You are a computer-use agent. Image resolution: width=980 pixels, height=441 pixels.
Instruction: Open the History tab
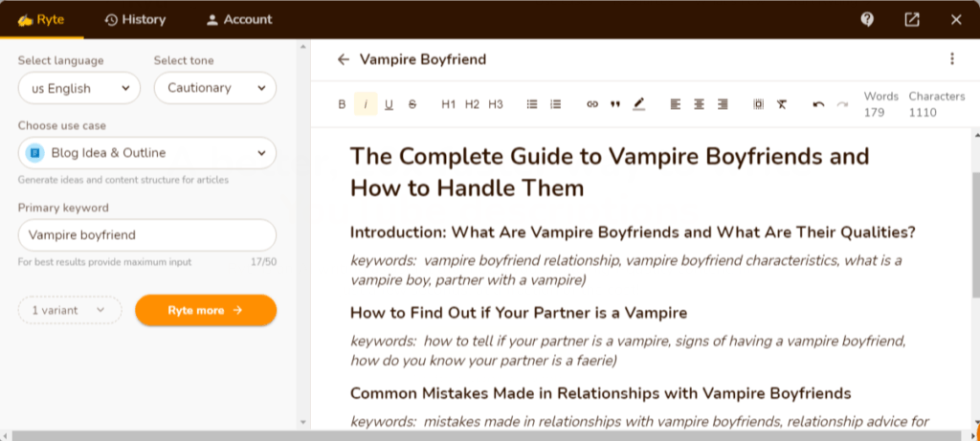point(135,19)
